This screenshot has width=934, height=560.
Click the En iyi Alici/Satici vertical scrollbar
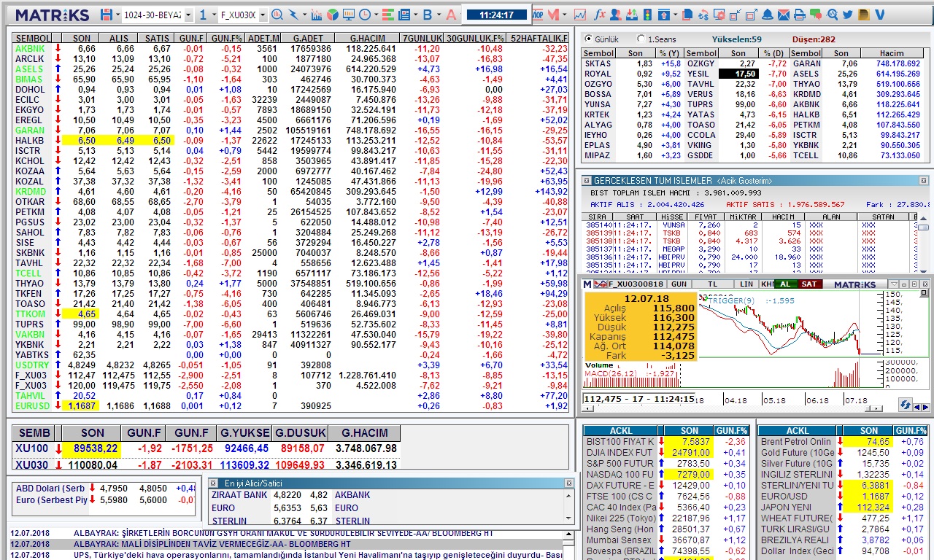point(570,506)
